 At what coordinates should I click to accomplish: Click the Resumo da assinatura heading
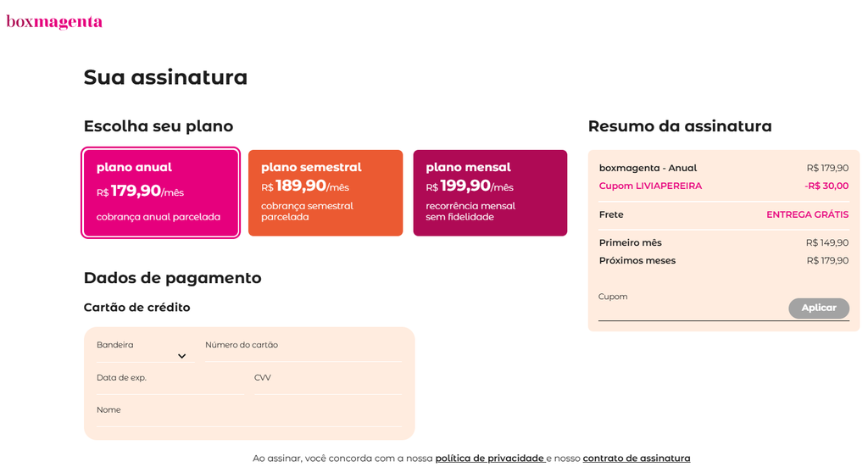tap(680, 126)
